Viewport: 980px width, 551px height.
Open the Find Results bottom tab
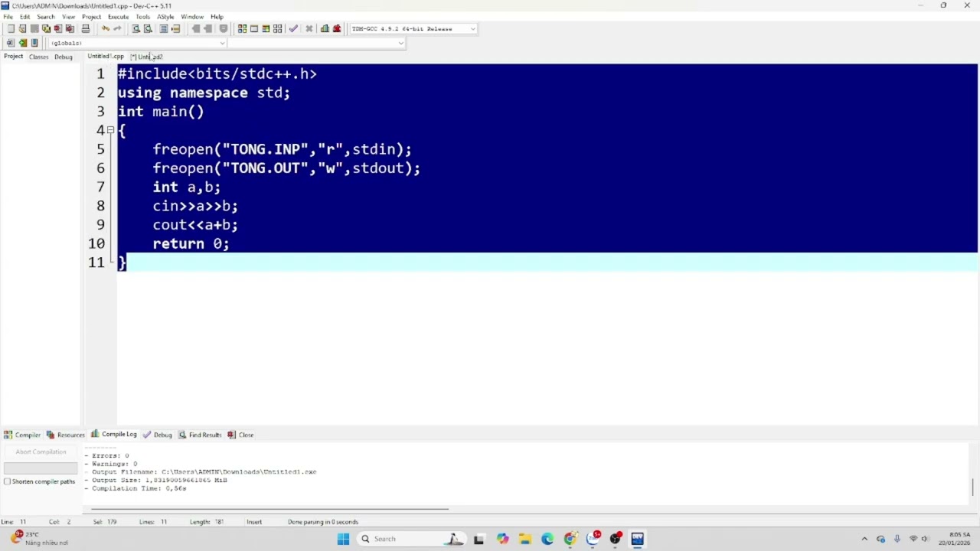[x=200, y=435]
